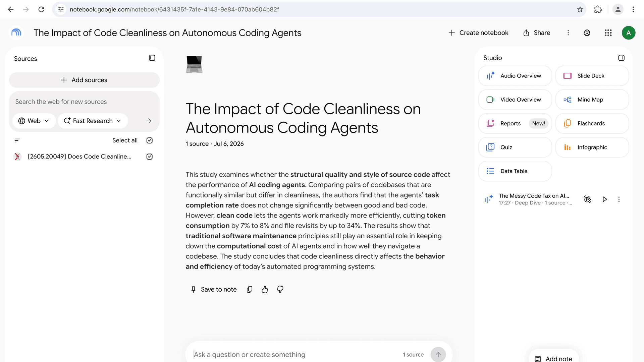Give the summary a thumbs up

265,289
